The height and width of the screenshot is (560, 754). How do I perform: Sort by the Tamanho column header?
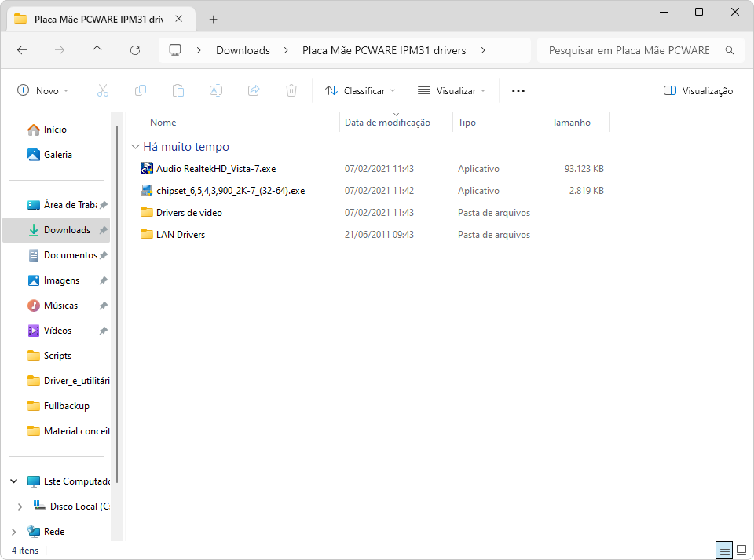(x=579, y=122)
